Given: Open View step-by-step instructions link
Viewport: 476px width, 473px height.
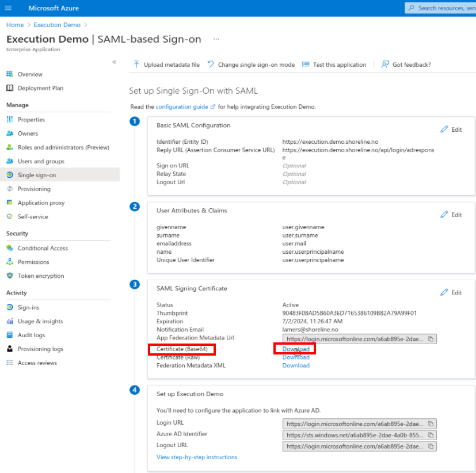Looking at the screenshot, I should 197,457.
